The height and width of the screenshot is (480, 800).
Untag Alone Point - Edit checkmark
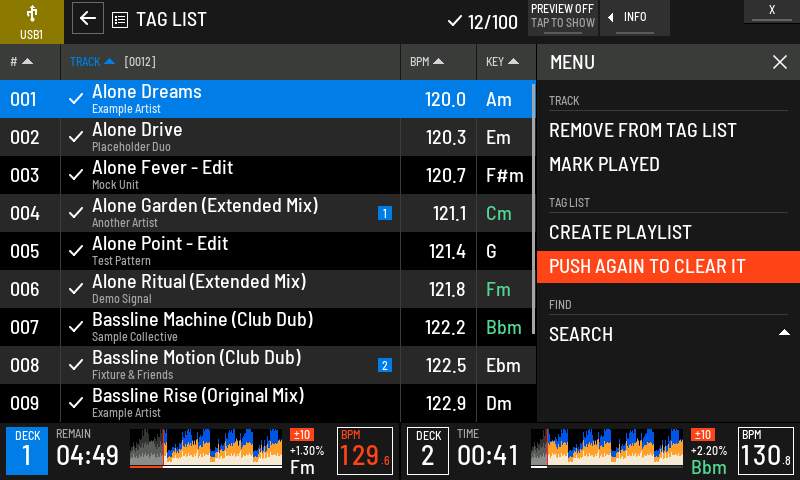coord(76,251)
